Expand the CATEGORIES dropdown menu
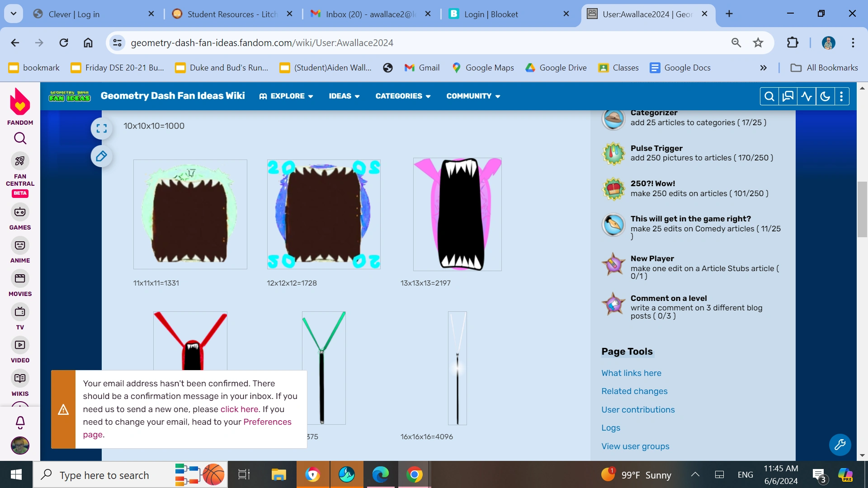The width and height of the screenshot is (868, 488). click(x=403, y=96)
